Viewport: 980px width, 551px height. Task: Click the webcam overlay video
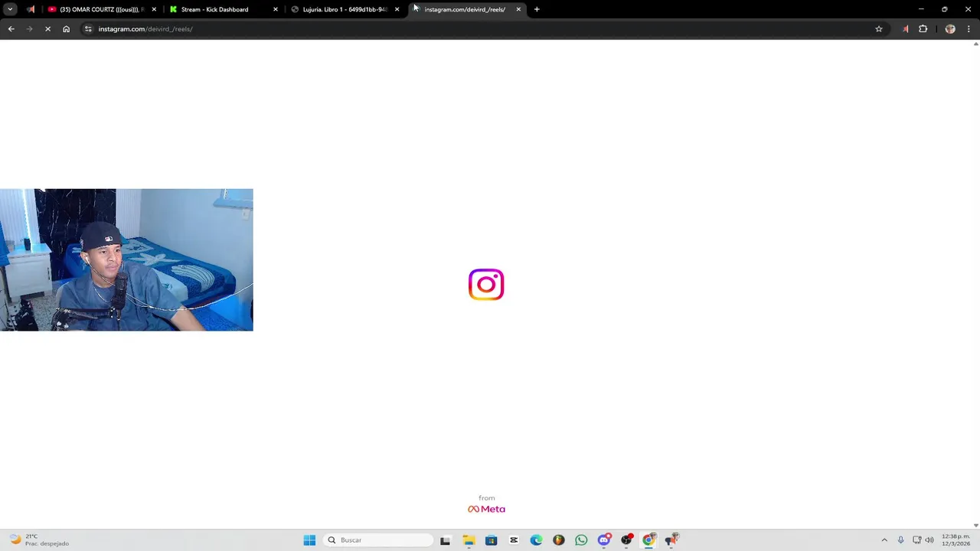[126, 259]
